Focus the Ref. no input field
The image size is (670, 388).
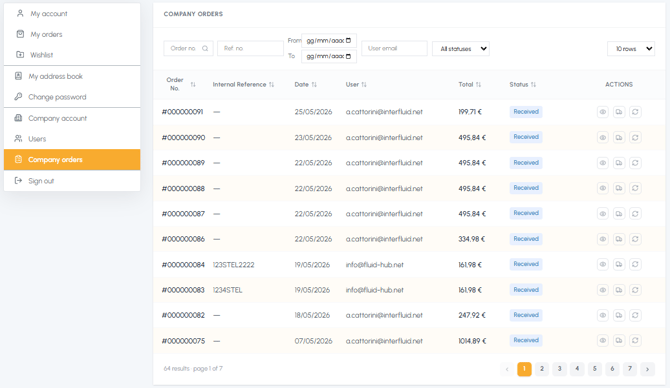pyautogui.click(x=250, y=48)
